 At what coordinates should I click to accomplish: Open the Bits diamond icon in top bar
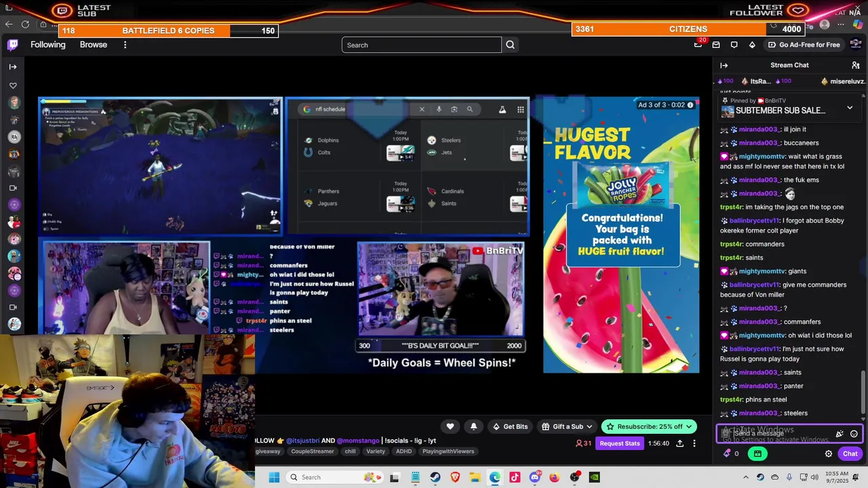752,45
